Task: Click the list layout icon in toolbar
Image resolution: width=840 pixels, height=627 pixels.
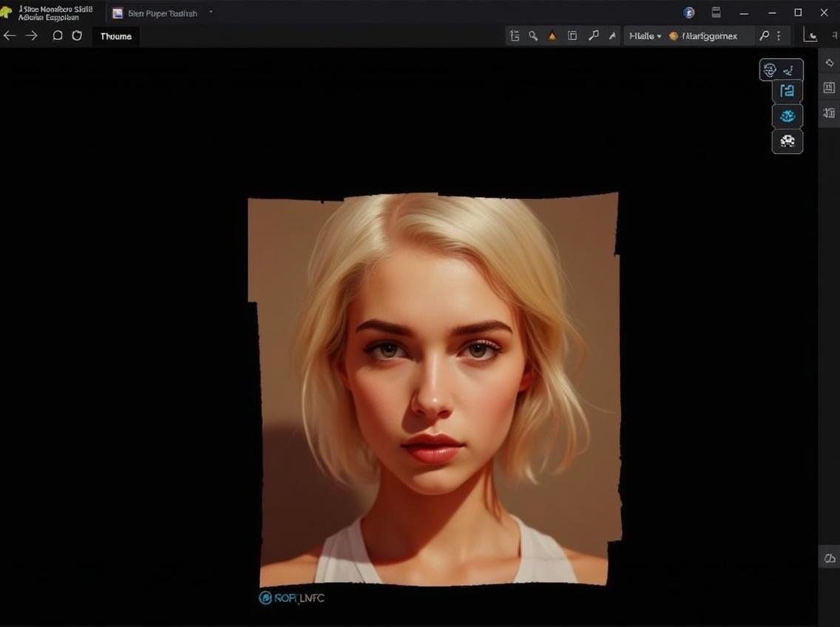Action: point(515,35)
